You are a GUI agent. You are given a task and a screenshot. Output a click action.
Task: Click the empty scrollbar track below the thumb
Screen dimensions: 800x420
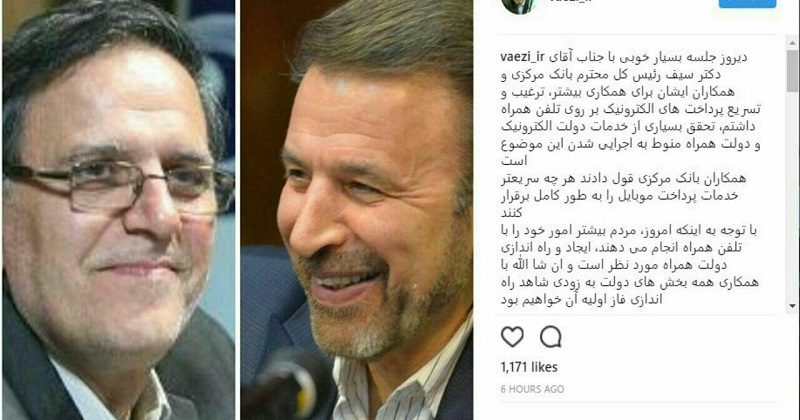(792, 195)
